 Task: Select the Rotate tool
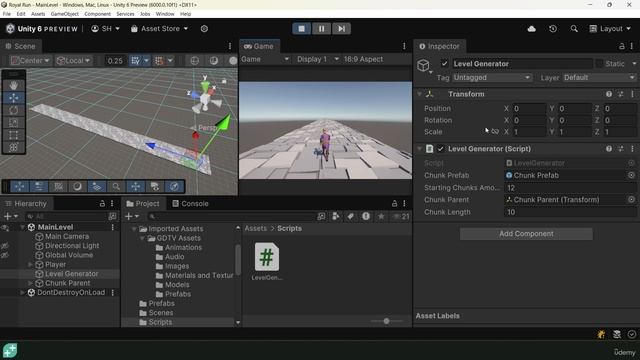14,110
